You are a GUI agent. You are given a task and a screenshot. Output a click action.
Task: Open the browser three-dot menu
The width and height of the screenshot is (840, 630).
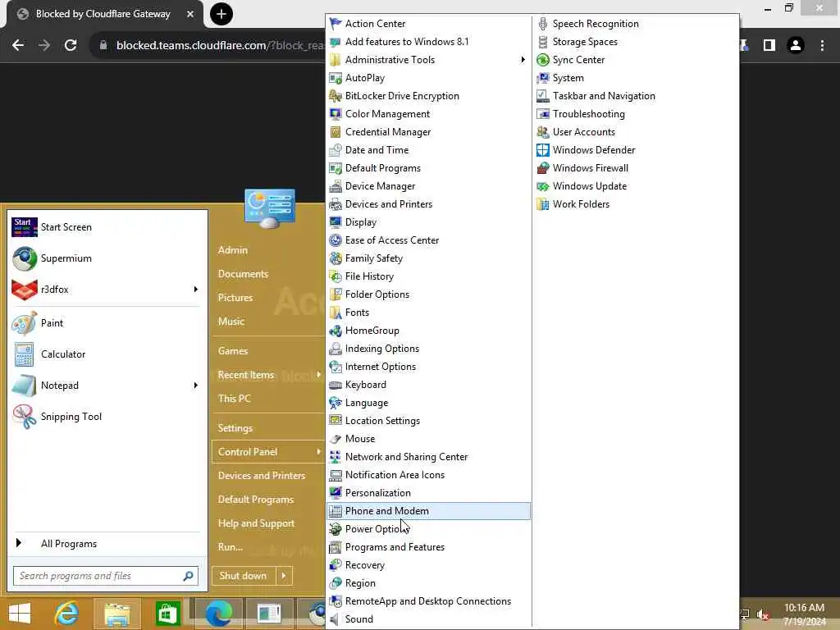(822, 46)
